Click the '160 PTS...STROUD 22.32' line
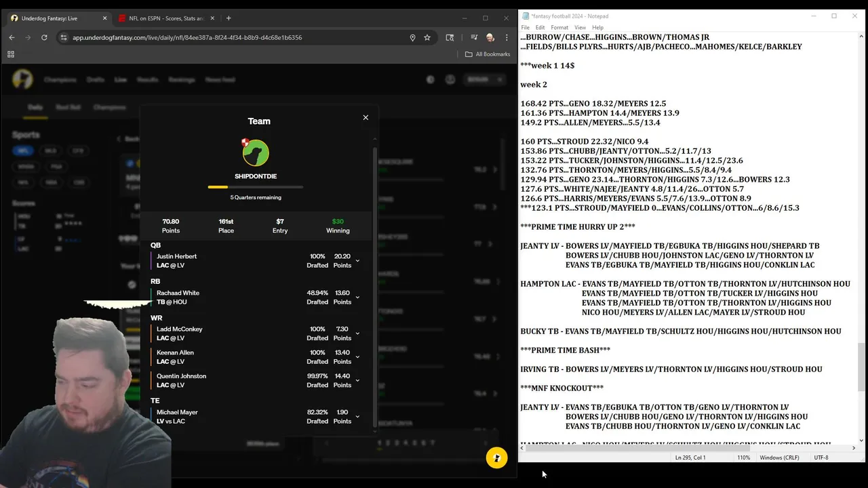The height and width of the screenshot is (488, 868). coord(585,142)
